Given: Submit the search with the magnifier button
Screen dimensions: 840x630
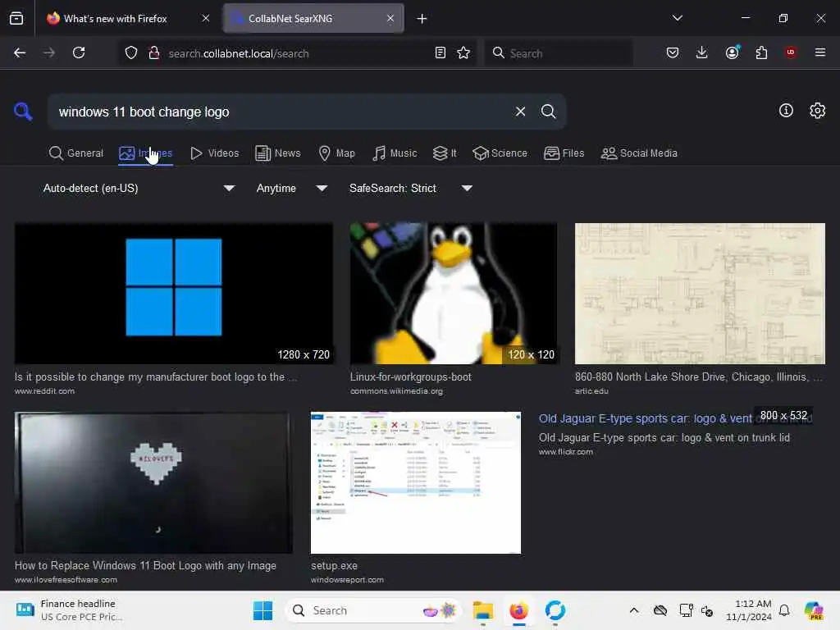Looking at the screenshot, I should coord(548,112).
